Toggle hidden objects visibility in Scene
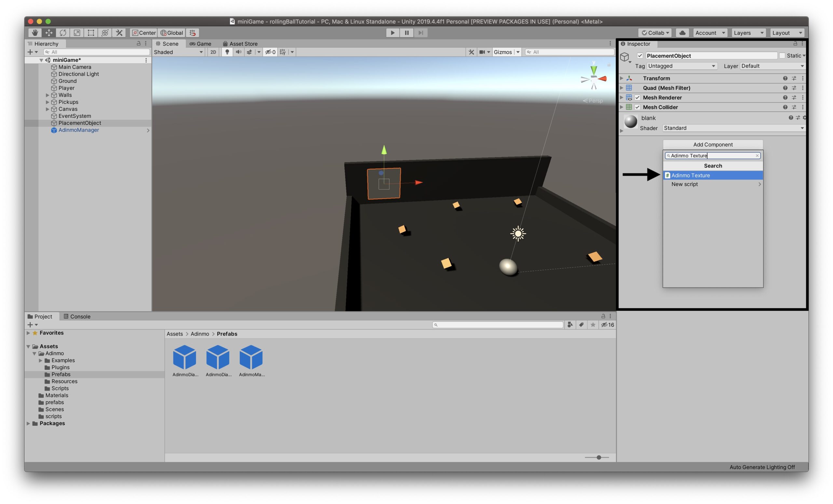 pos(270,52)
